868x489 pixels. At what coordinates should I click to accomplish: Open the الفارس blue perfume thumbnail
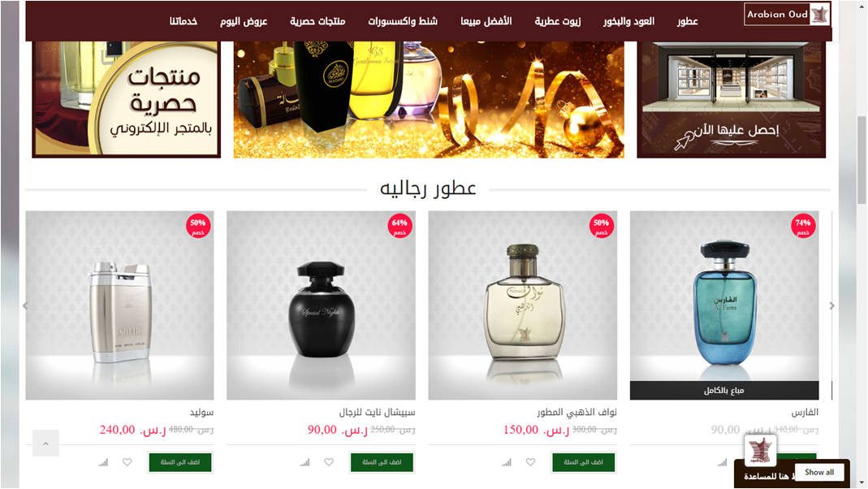[724, 305]
